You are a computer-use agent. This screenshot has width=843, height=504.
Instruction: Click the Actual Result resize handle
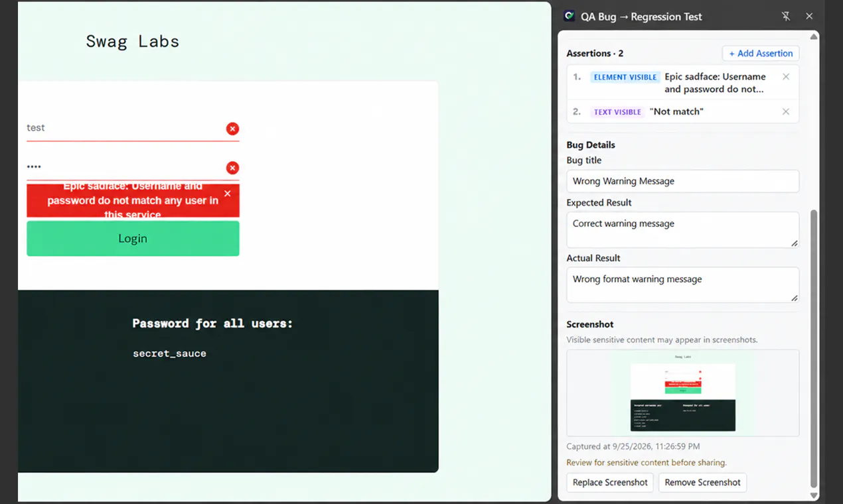[794, 298]
